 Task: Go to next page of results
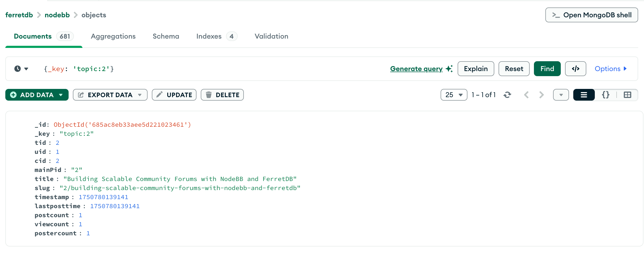pos(541,94)
